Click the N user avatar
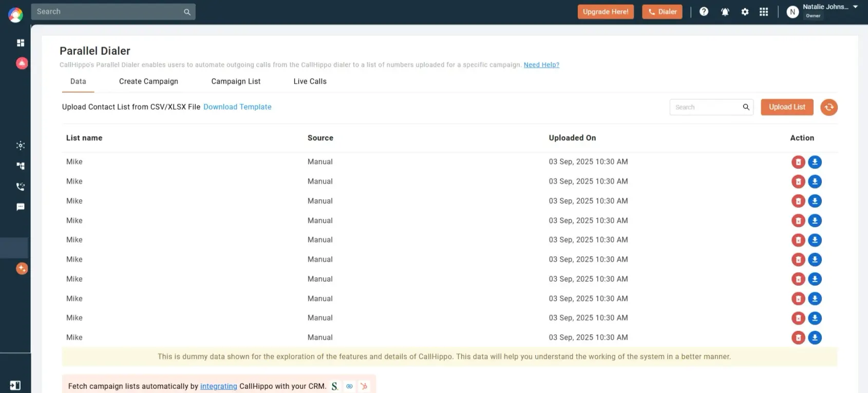The height and width of the screenshot is (393, 868). point(792,12)
